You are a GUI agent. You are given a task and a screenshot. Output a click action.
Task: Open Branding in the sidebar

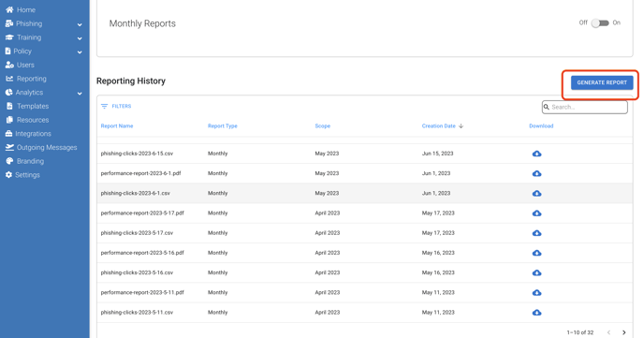pyautogui.click(x=30, y=161)
